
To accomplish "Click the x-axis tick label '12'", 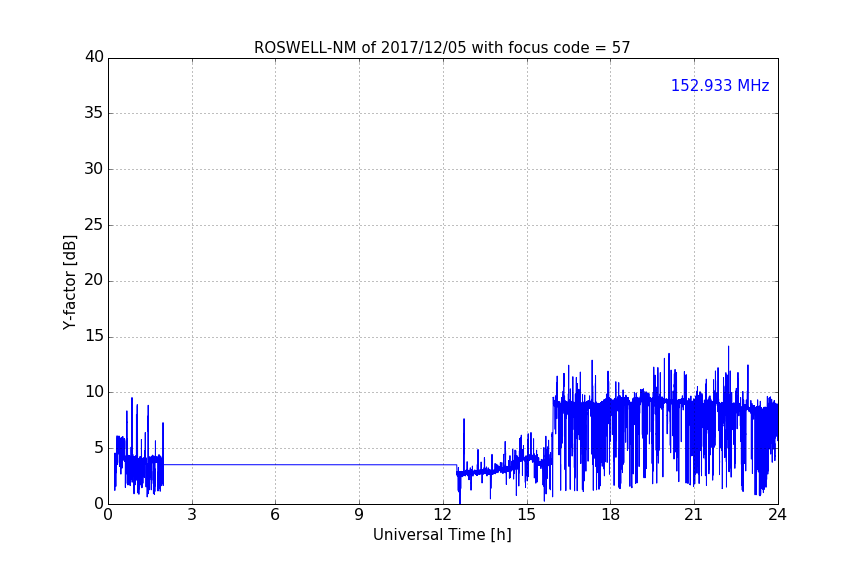I will point(442,515).
